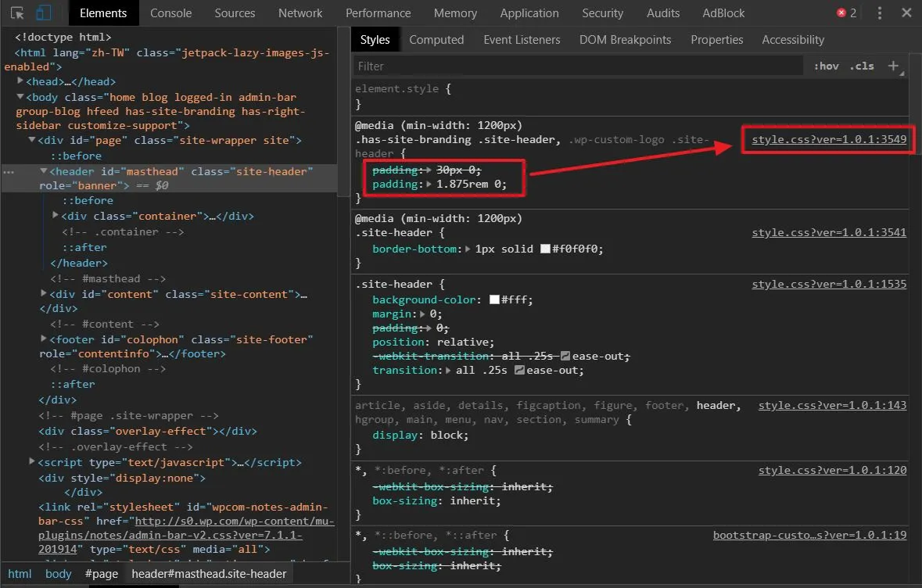The image size is (922, 588).
Task: Toggle the .cls class editor
Action: tap(862, 66)
